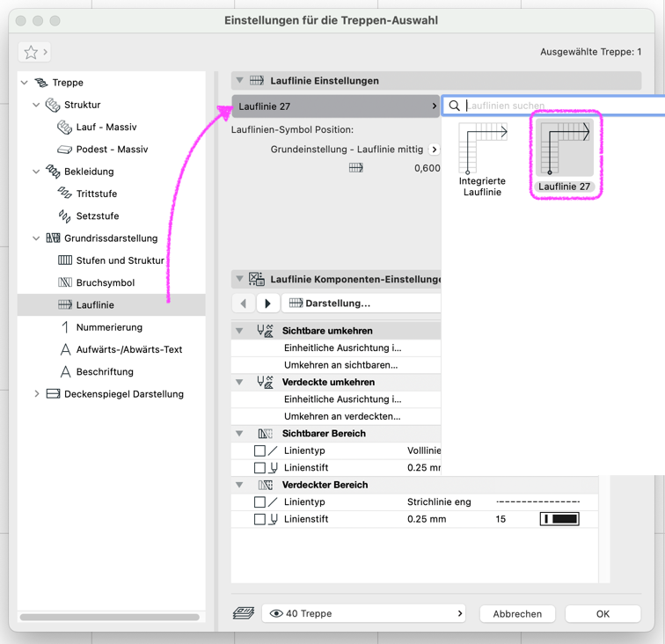Viewport: 665px width, 644px height.
Task: Select Beschriftung in the tree
Action: (105, 371)
